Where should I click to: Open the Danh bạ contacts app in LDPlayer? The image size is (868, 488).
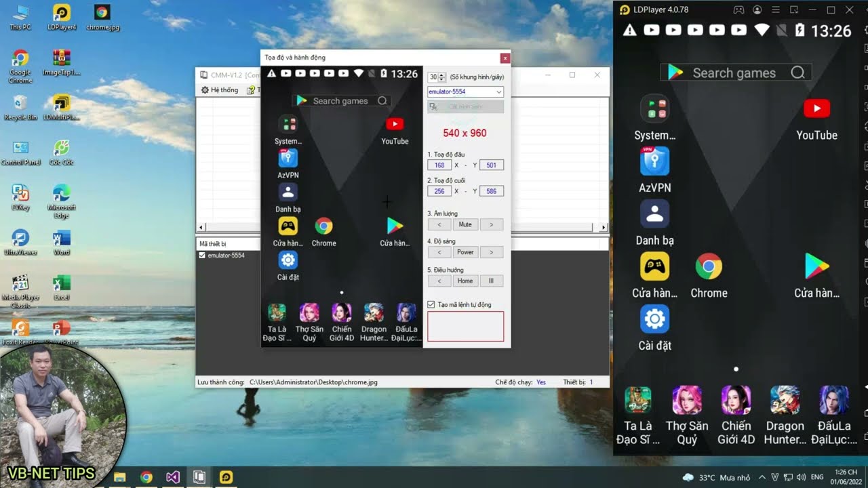(x=655, y=223)
